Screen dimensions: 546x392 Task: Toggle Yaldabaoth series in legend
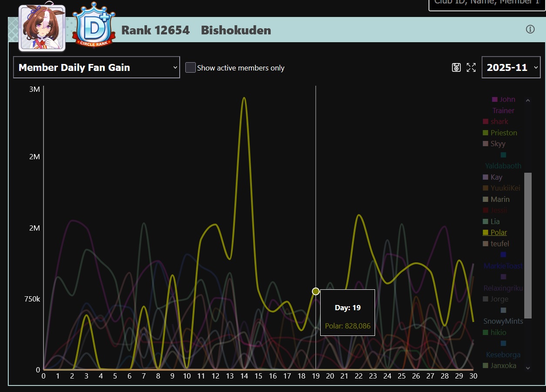[x=503, y=160]
